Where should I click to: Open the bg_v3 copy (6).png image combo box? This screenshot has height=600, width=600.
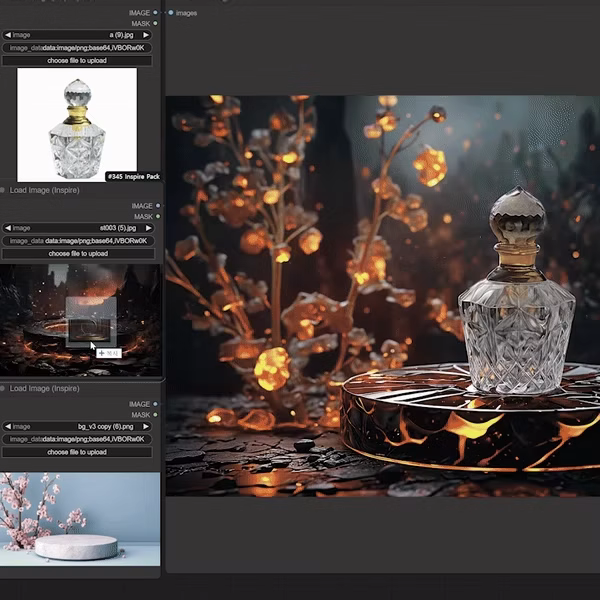77,426
